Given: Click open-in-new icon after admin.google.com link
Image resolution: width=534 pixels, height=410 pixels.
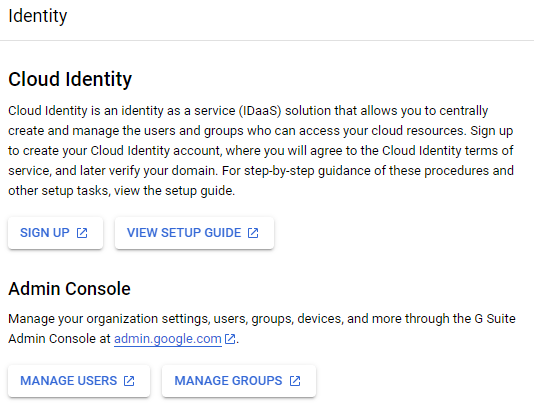Looking at the screenshot, I should point(230,339).
